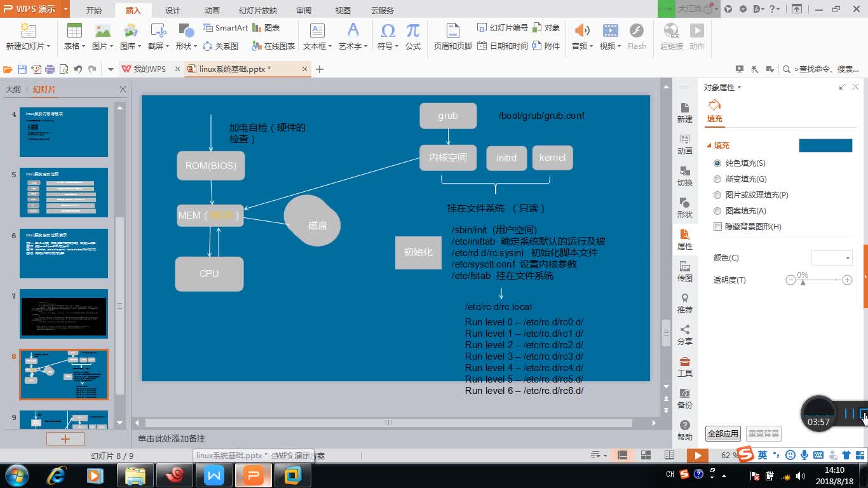The image size is (868, 488).
Task: Insert a table with the 表格 icon
Action: click(x=74, y=31)
